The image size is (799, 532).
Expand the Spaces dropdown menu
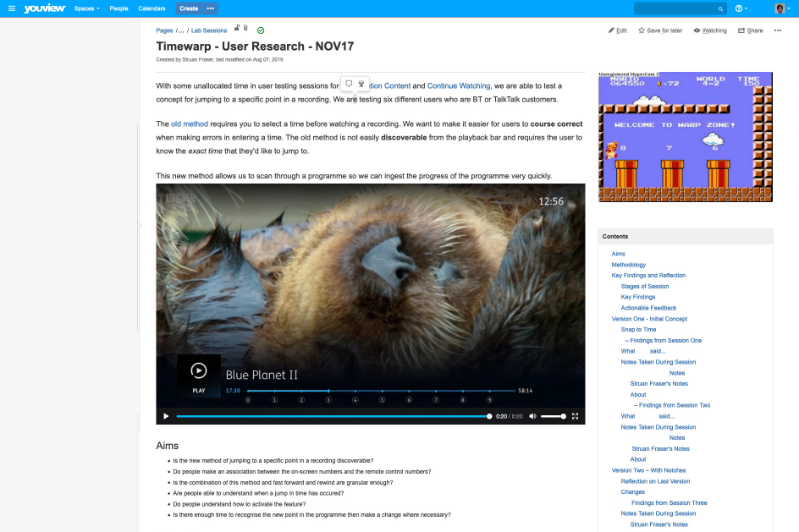(86, 8)
